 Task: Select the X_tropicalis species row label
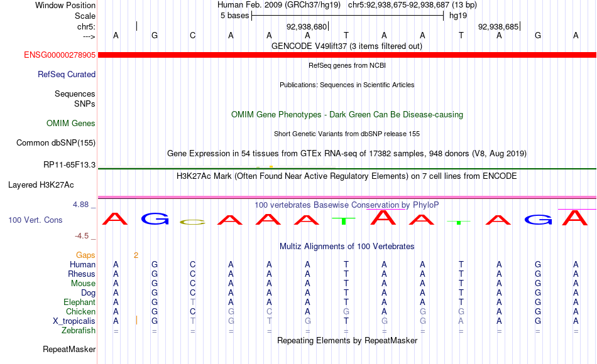74,321
